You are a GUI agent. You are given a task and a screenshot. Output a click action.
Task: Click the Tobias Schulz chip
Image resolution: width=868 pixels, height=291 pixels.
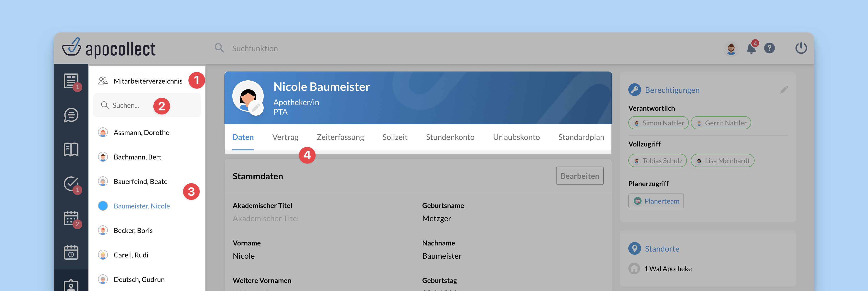click(657, 161)
